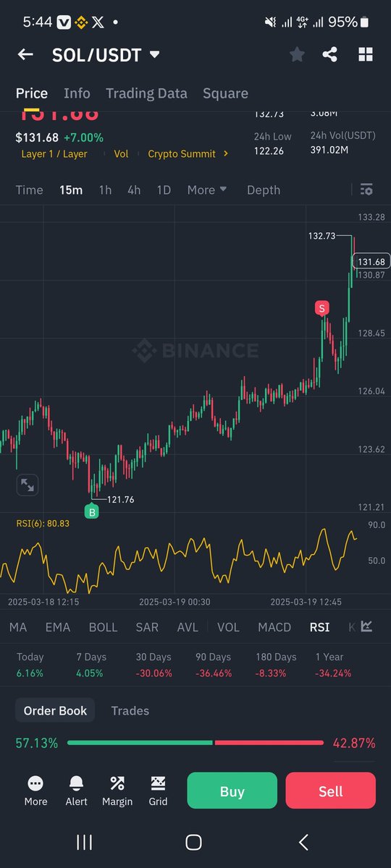The image size is (391, 868).
Task: Favorite the pair with the star icon
Action: point(297,54)
